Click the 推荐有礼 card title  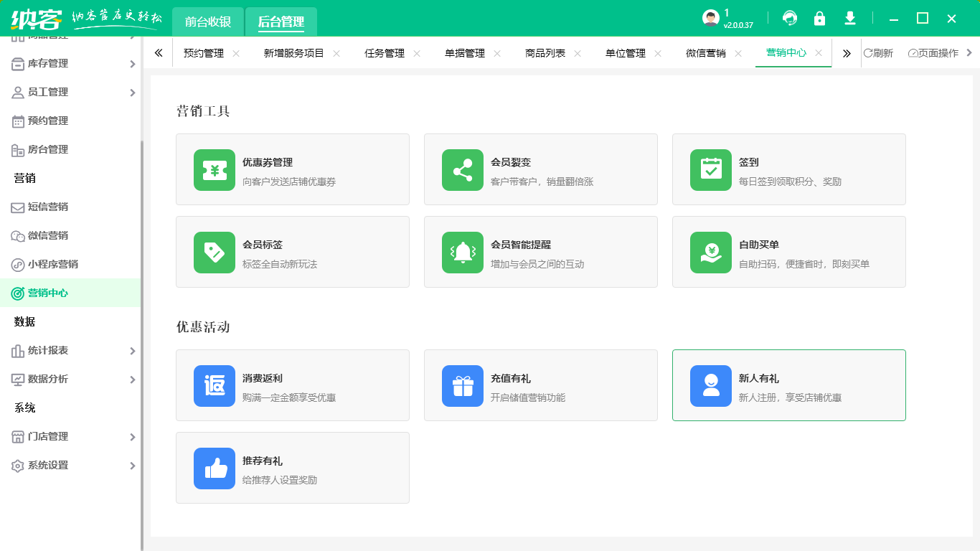click(263, 461)
